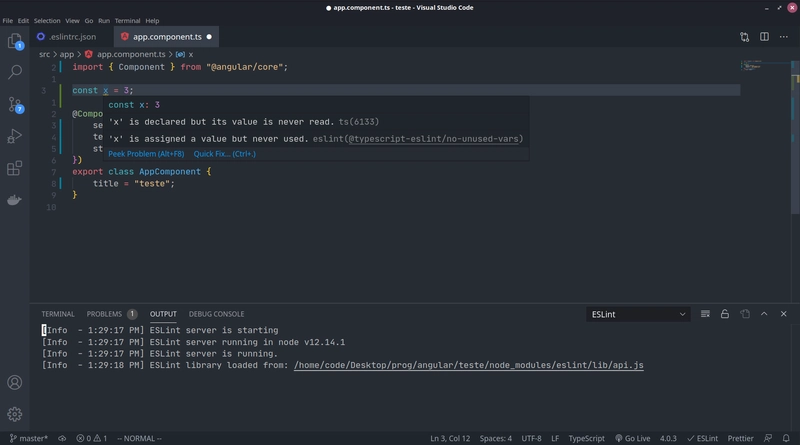Open the Search view icon

15,72
